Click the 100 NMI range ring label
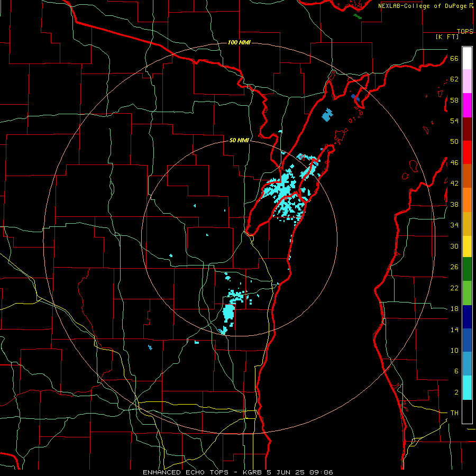 click(239, 42)
